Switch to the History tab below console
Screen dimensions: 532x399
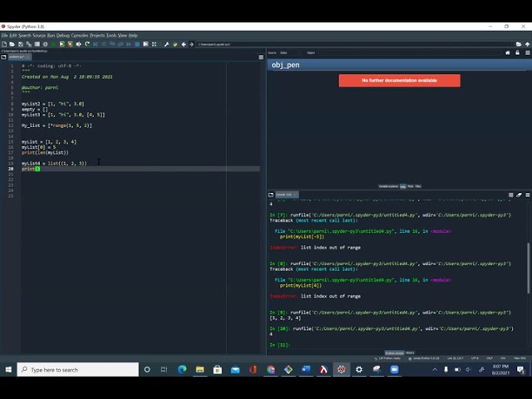tap(410, 352)
